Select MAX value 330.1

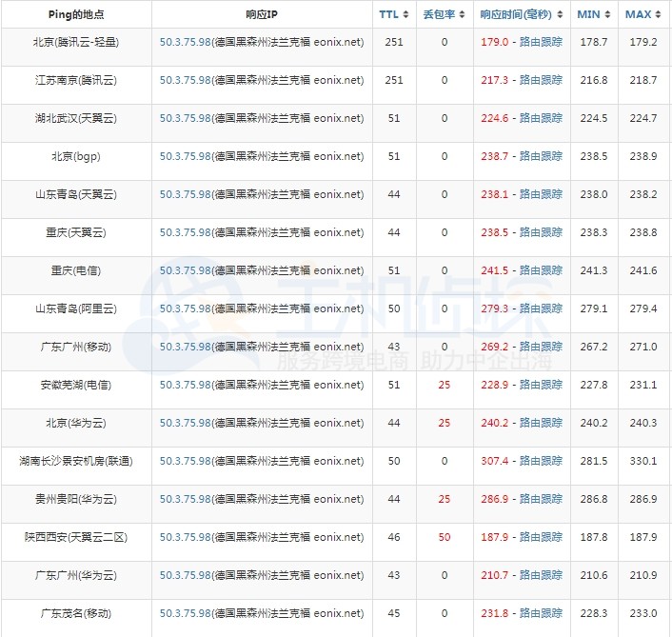click(x=643, y=461)
